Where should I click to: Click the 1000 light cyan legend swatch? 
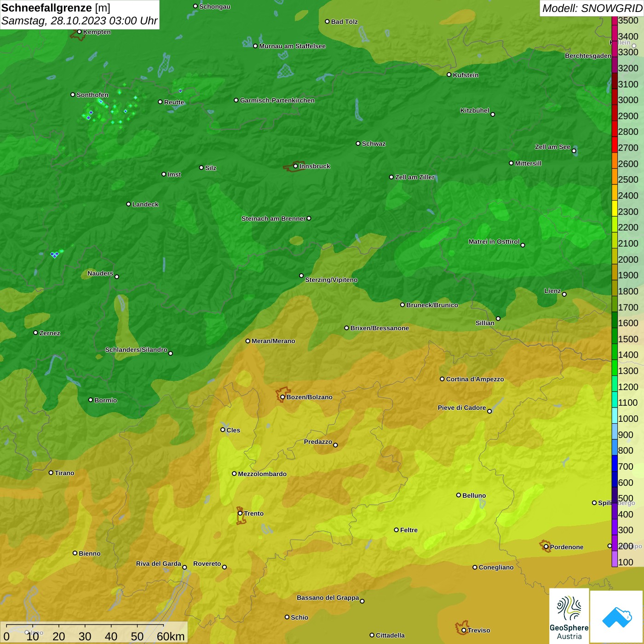[x=615, y=415]
